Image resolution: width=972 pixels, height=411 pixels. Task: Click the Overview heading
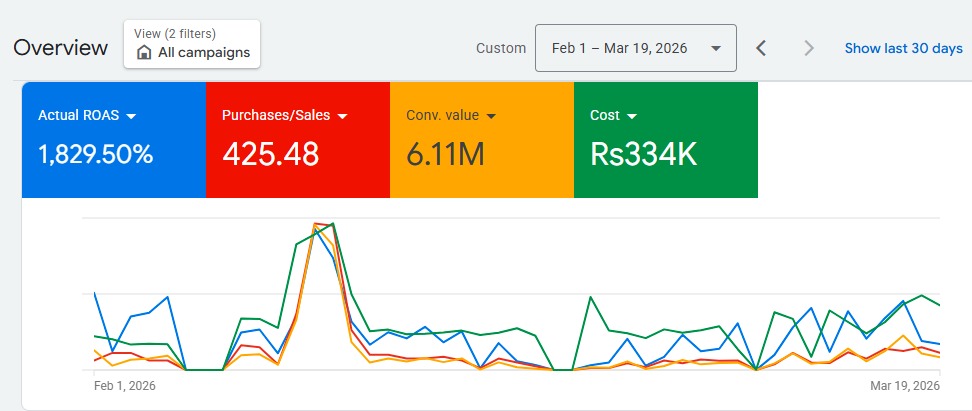click(x=61, y=48)
